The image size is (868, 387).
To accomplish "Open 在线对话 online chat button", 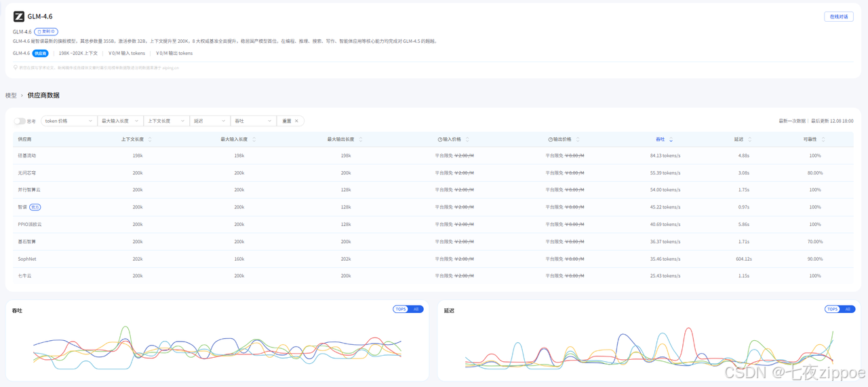I will tap(839, 16).
